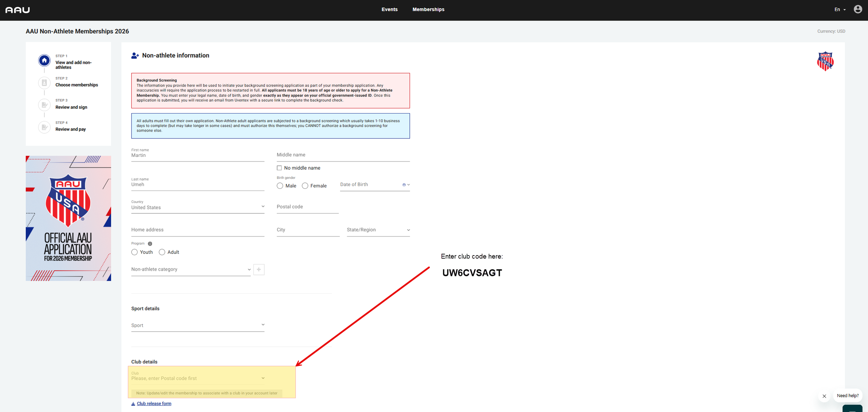
Task: Open the En language selector
Action: (x=840, y=9)
